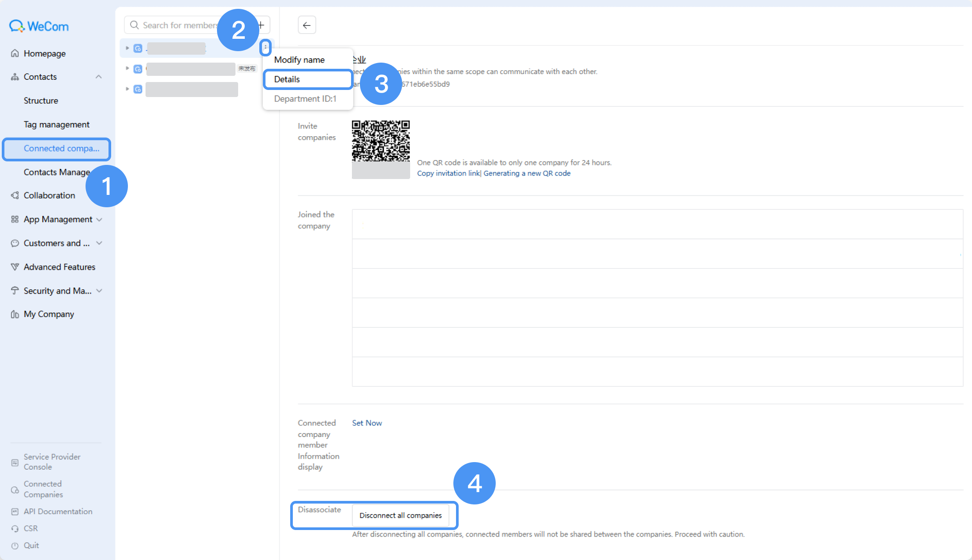972x560 pixels.
Task: Expand the third company tree row
Action: coord(127,89)
